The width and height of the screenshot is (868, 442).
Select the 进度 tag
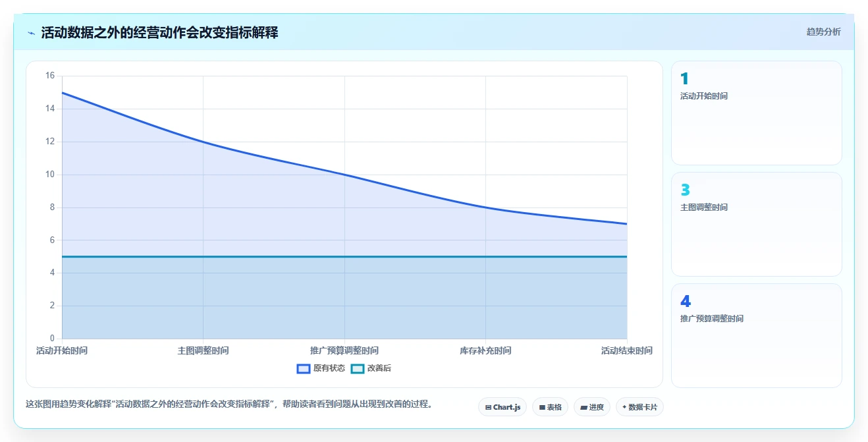click(592, 407)
